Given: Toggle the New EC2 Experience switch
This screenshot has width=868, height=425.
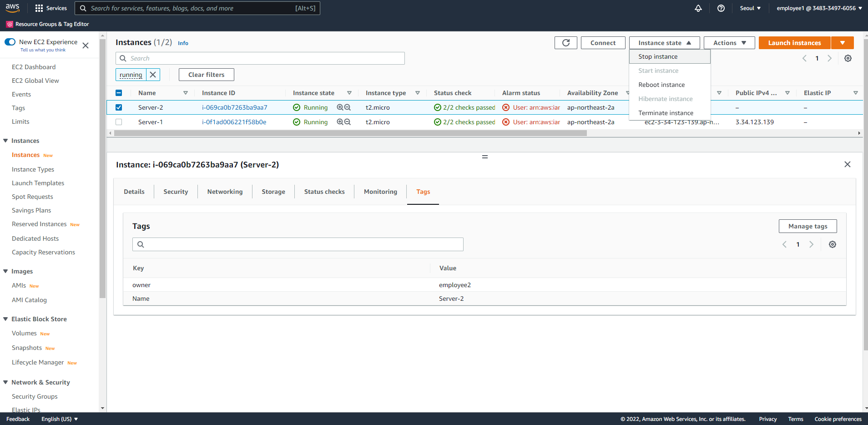Looking at the screenshot, I should (10, 42).
